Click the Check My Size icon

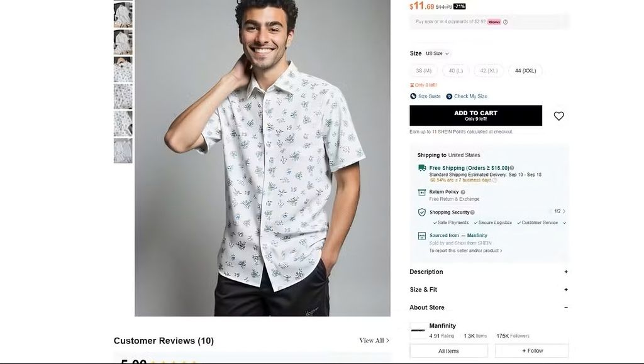(449, 96)
